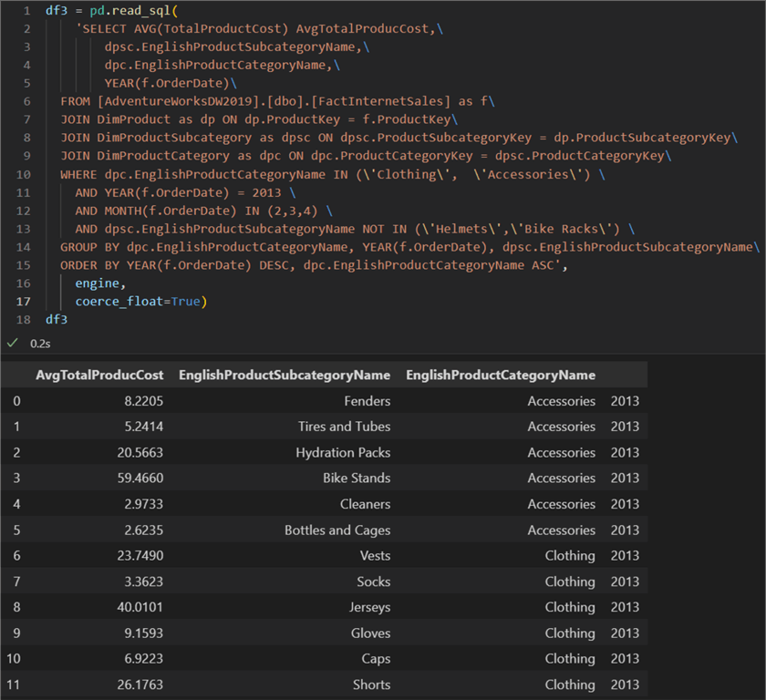Click the Tires and Tubes cell value
Image resolution: width=766 pixels, height=700 pixels.
[347, 427]
